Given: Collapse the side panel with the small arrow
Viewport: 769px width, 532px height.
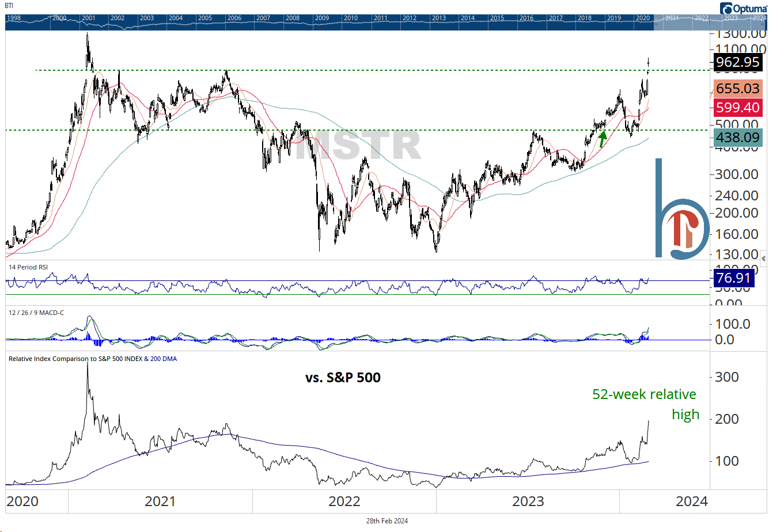Looking at the screenshot, I should 764,259.
